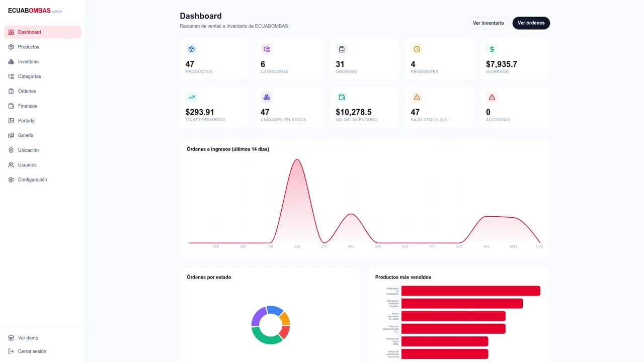Image resolution: width=644 pixels, height=362 pixels.
Task: Go to Inventario in the sidebar
Action: (43, 62)
